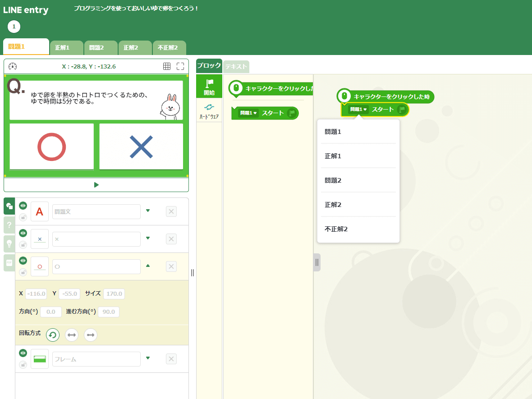Image resolution: width=532 pixels, height=399 pixels.
Task: Toggle the lock on ○ object
Action: pyautogui.click(x=23, y=272)
